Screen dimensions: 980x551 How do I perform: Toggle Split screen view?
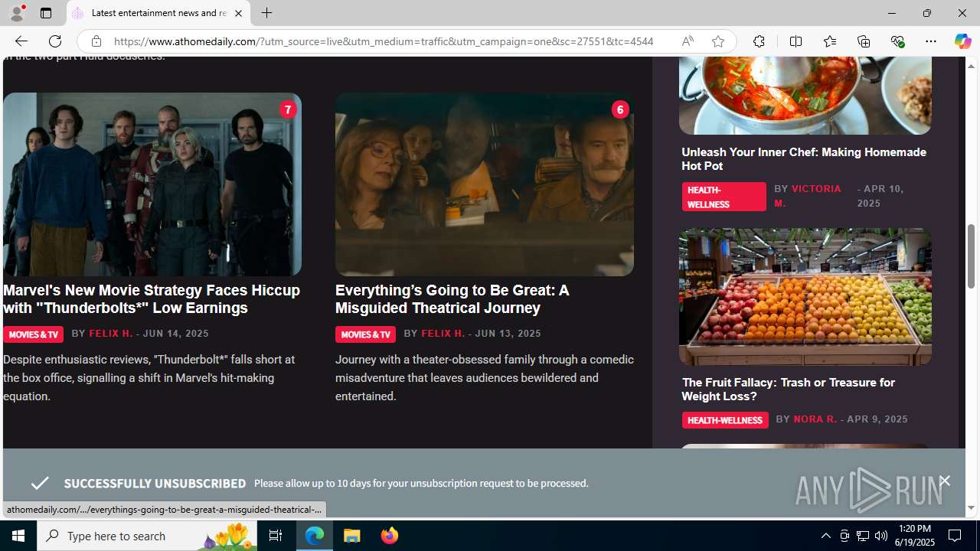(795, 41)
